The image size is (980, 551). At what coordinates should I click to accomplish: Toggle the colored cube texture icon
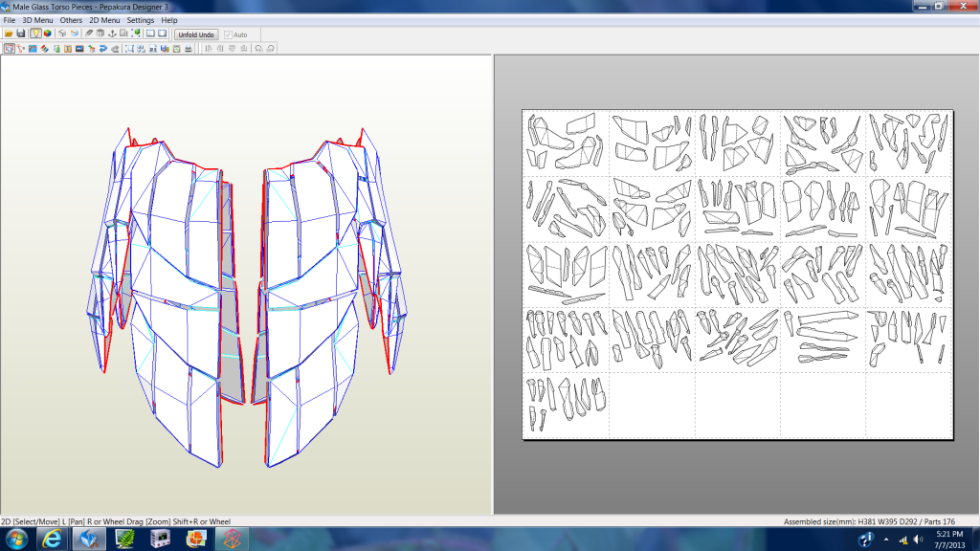[48, 33]
